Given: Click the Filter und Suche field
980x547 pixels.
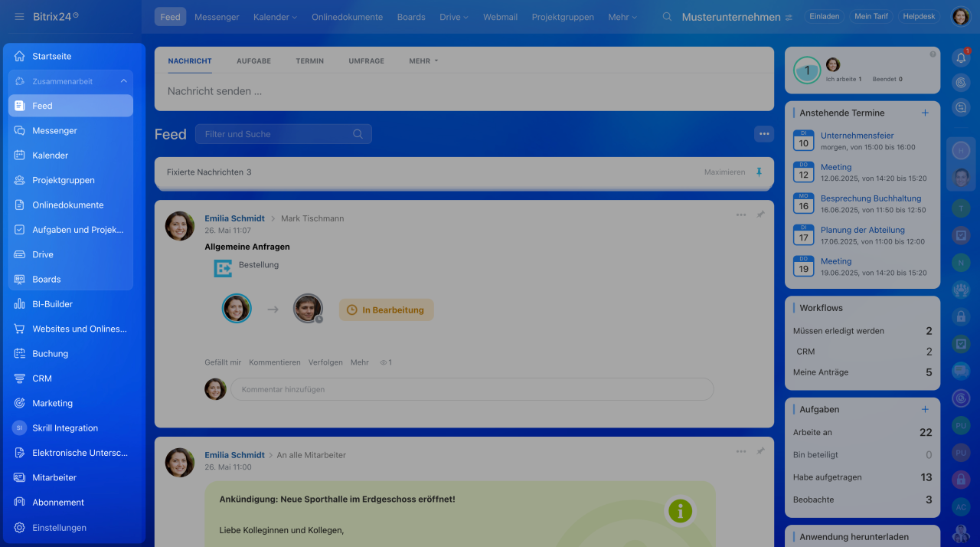Looking at the screenshot, I should point(283,134).
